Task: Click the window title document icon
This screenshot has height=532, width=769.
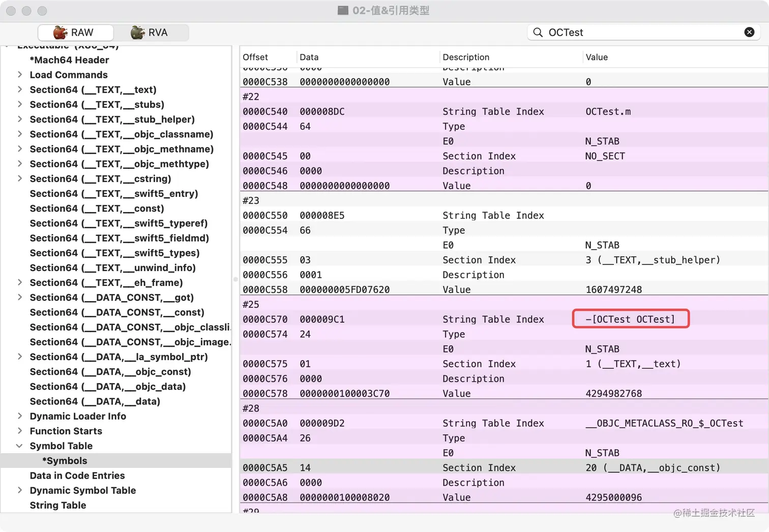Action: point(343,10)
